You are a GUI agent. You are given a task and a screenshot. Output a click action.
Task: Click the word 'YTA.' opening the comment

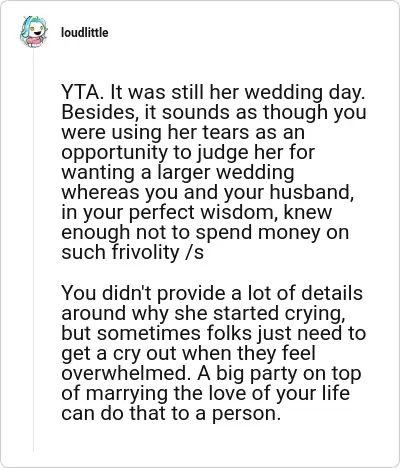[82, 92]
